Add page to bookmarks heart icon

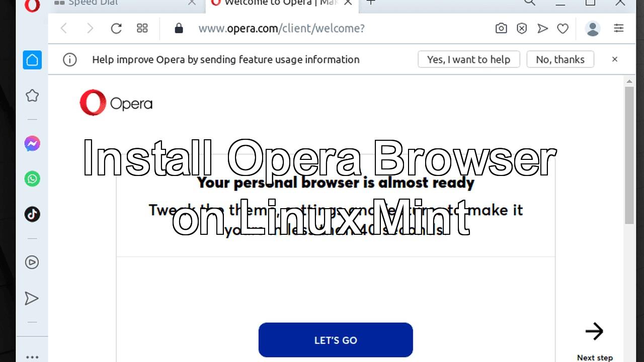coord(562,29)
